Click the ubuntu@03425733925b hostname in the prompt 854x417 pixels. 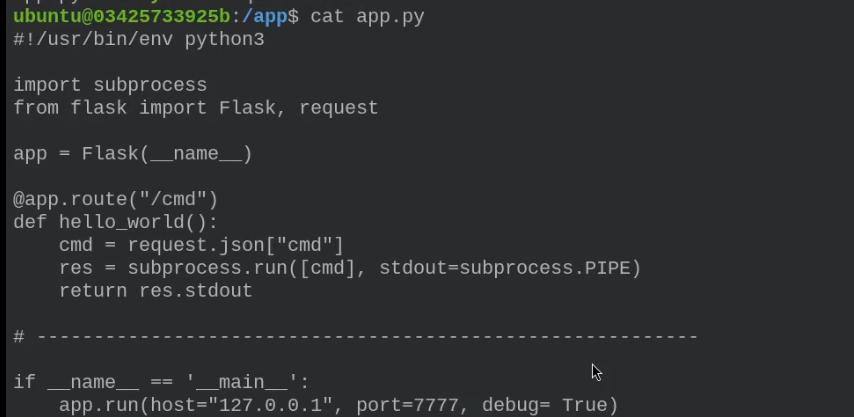point(120,16)
